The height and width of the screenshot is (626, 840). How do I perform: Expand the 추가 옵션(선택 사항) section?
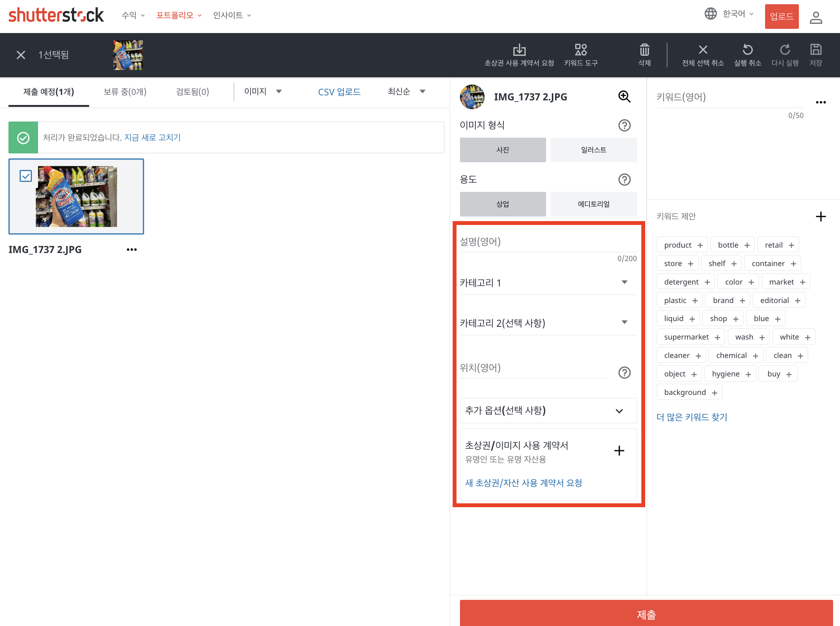click(x=548, y=411)
